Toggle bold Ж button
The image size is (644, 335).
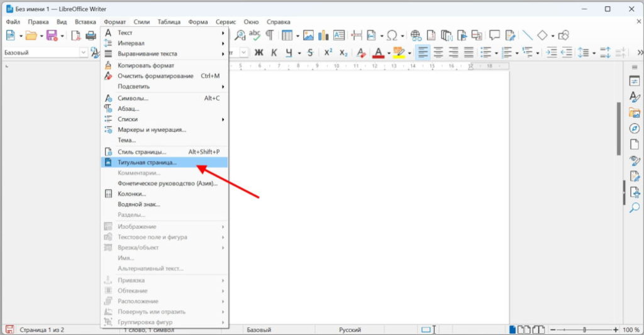pyautogui.click(x=258, y=53)
